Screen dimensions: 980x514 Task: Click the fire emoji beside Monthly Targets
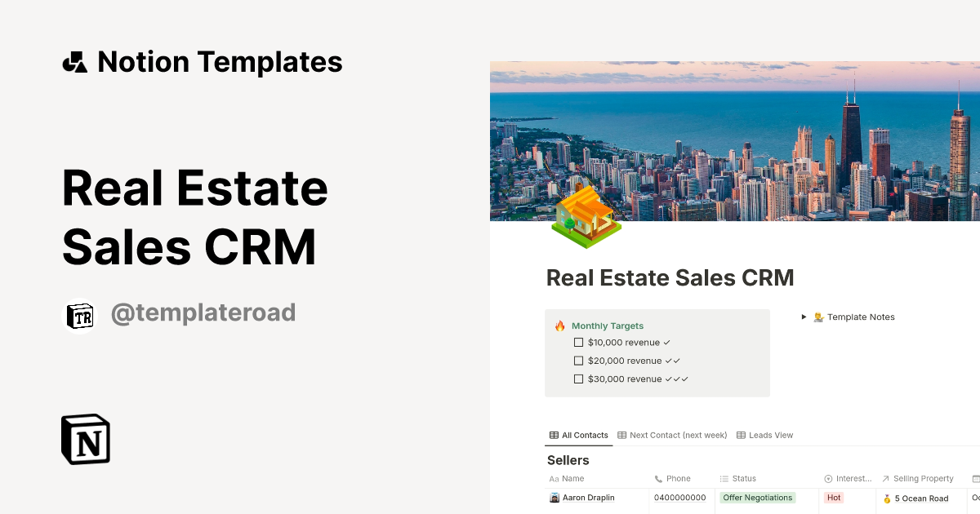559,326
